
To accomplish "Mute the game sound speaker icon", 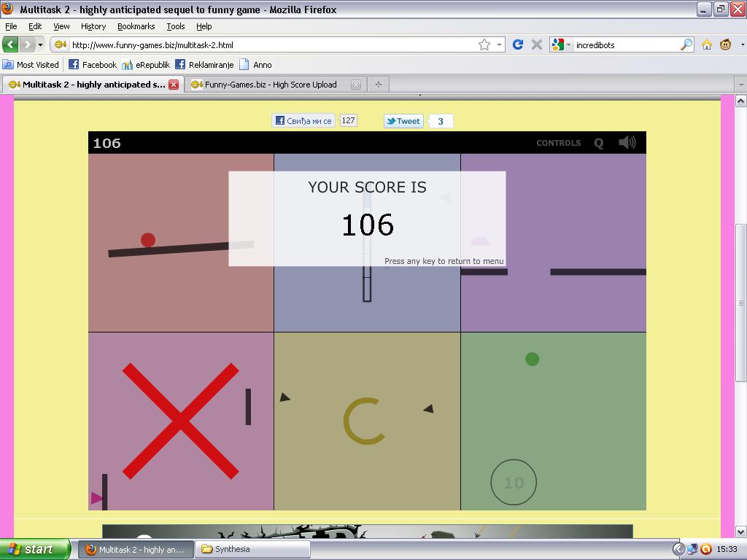I will 627,142.
